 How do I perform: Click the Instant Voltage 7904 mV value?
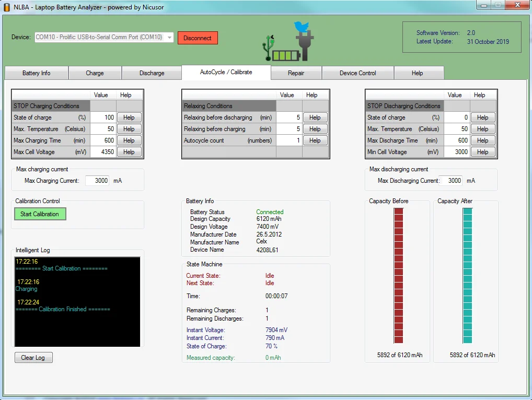pos(276,330)
